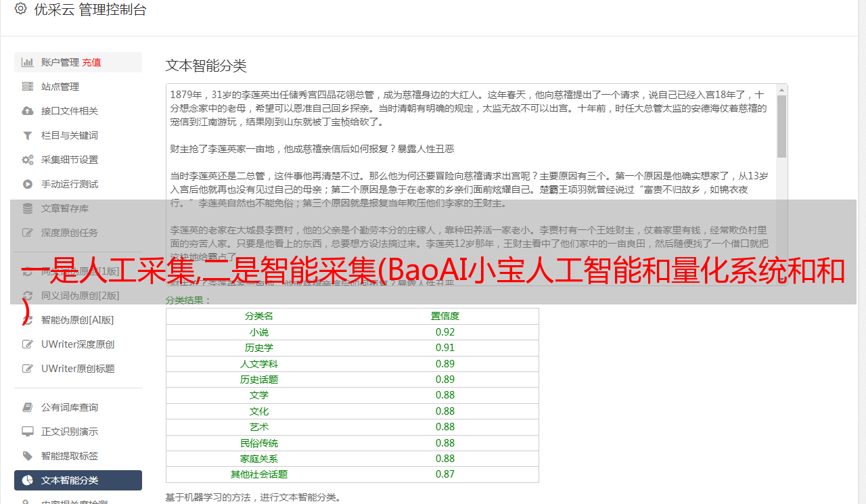Click the gear icon beside 优采云 管理控制台
The width and height of the screenshot is (866, 504).
tap(20, 9)
